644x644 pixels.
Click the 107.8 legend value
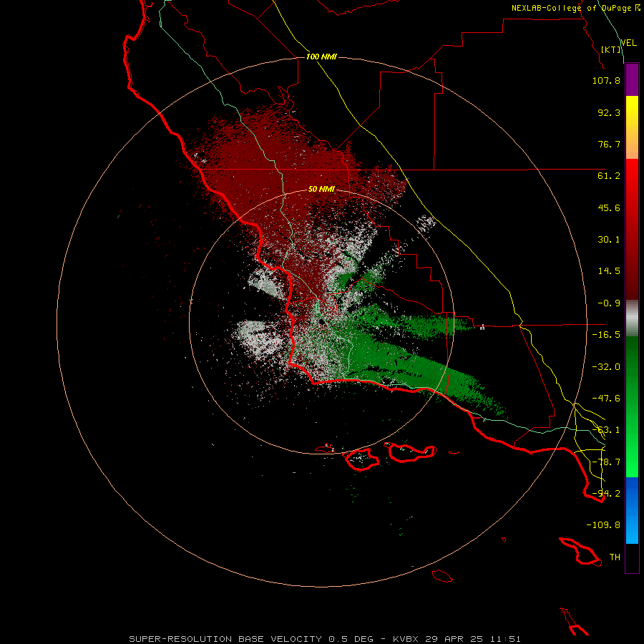click(606, 80)
